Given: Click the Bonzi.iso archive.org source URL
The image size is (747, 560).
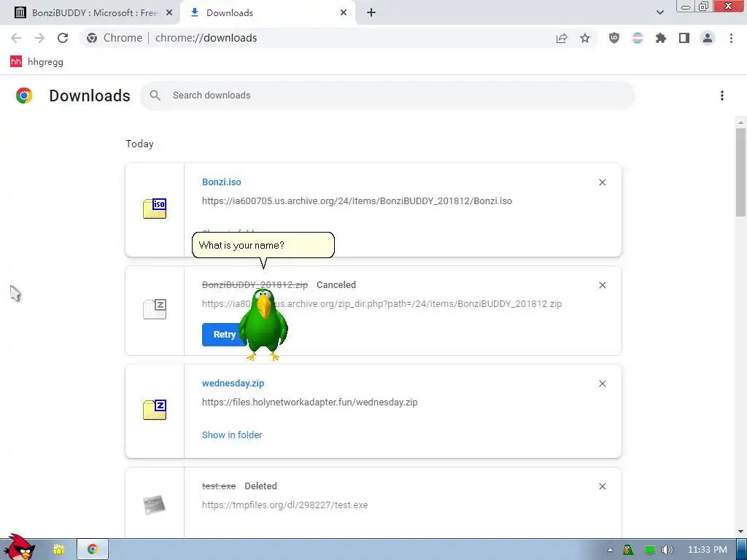Looking at the screenshot, I should coord(357,201).
